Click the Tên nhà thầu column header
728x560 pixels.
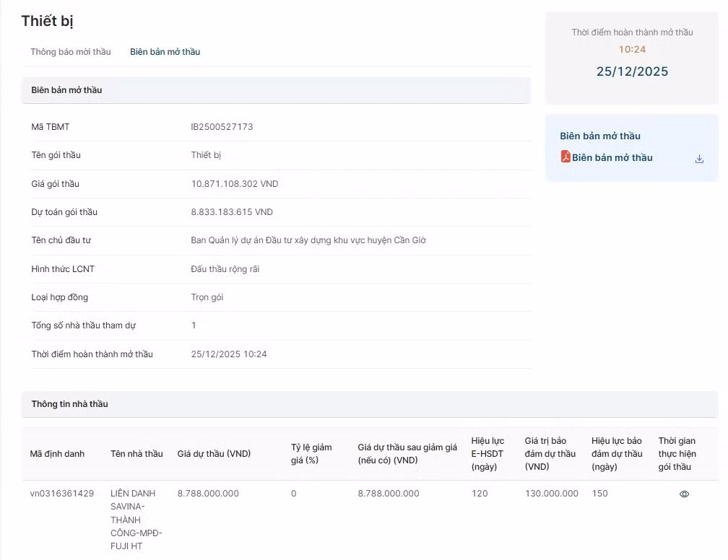(x=136, y=454)
